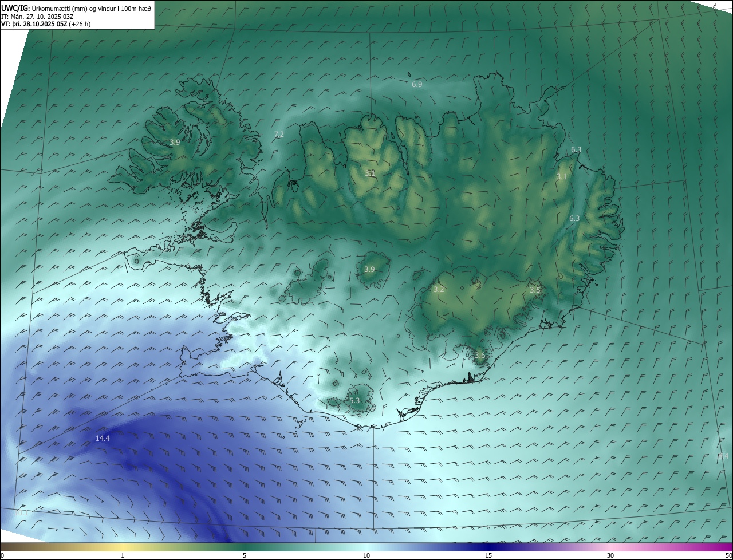Select the 5.3 value label near the south coast

[x=354, y=400]
